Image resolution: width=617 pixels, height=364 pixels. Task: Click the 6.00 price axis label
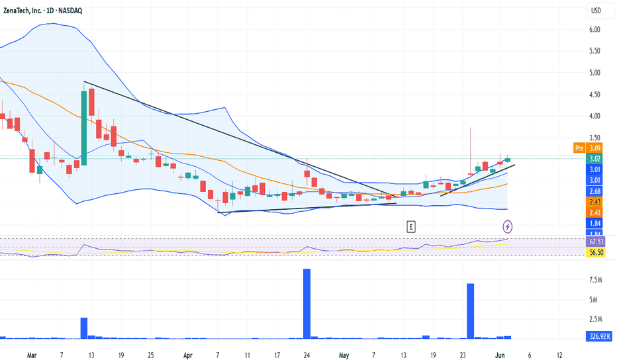point(594,30)
